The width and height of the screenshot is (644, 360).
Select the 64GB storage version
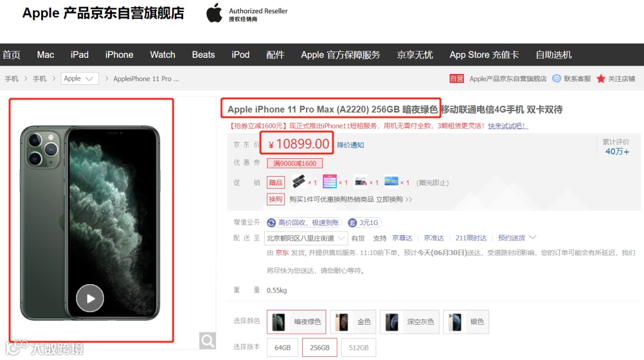(x=282, y=347)
